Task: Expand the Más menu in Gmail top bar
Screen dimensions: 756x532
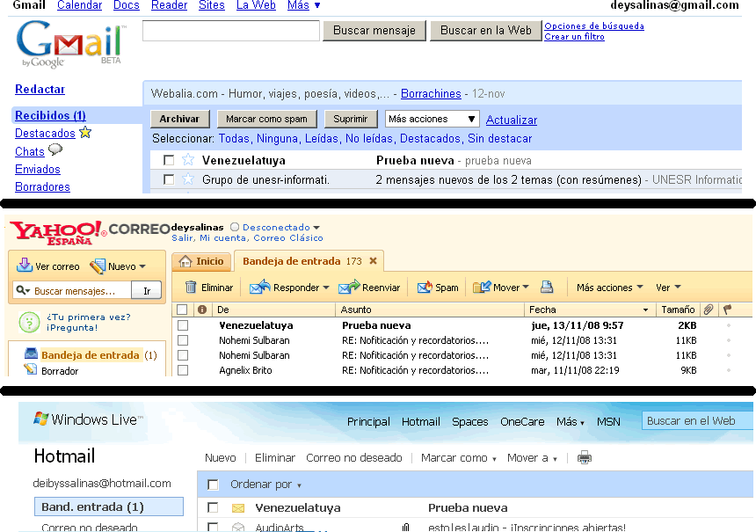Action: coord(304,5)
